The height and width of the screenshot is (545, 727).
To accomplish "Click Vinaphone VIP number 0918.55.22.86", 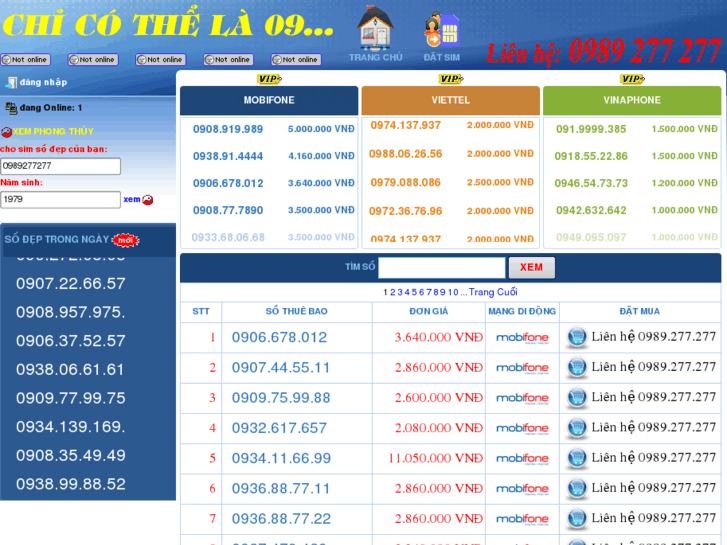I will click(x=591, y=156).
